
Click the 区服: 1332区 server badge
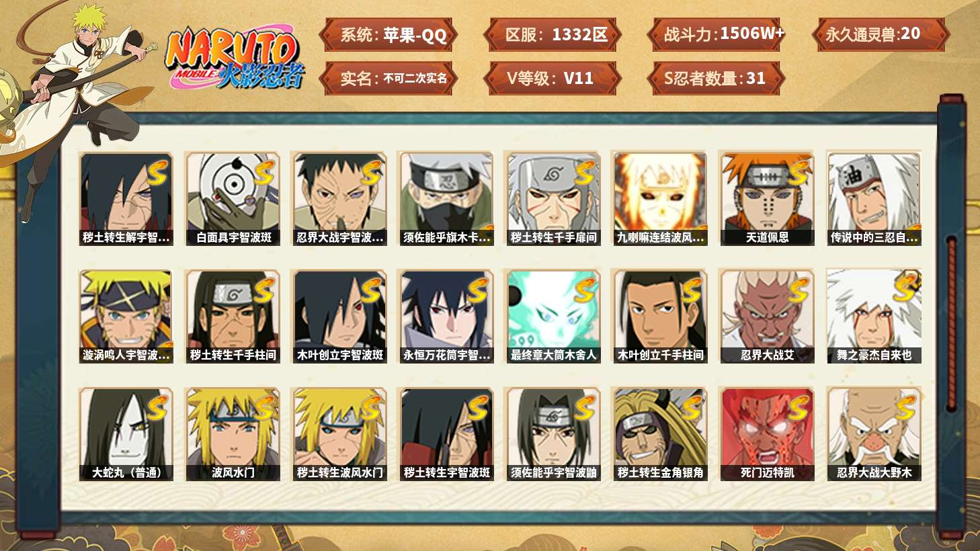[x=552, y=35]
